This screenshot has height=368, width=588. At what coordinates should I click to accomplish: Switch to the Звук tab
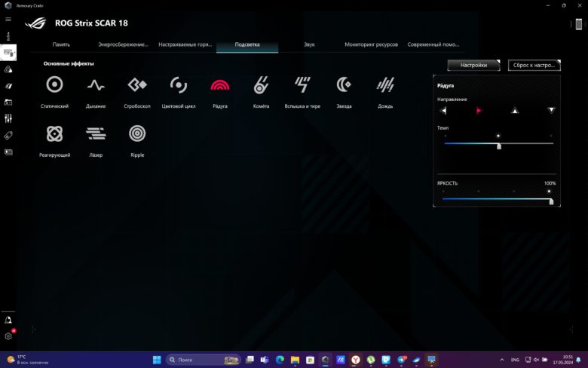[309, 44]
